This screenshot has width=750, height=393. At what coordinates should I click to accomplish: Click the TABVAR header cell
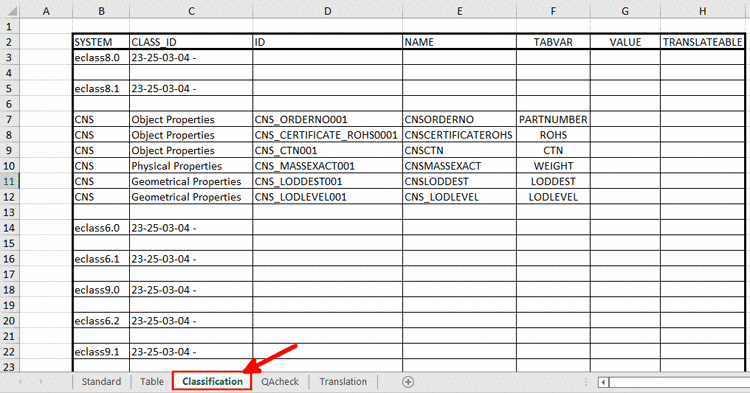[x=553, y=42]
